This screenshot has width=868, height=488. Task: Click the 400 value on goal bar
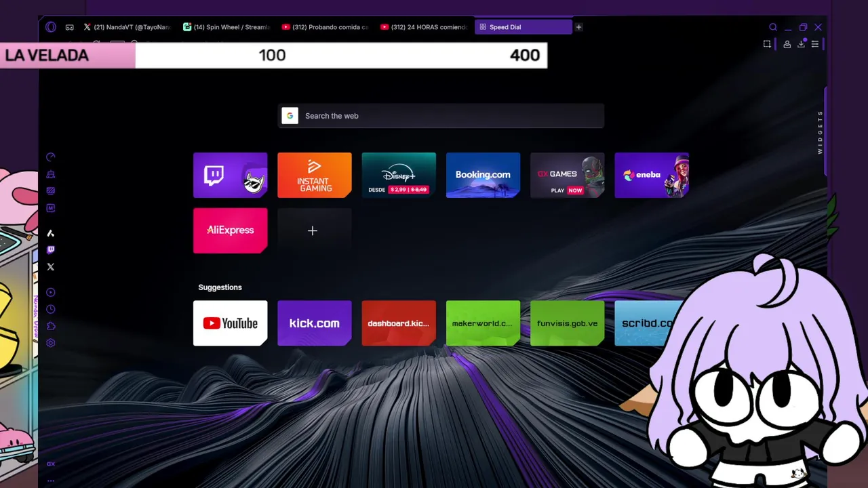(x=525, y=56)
